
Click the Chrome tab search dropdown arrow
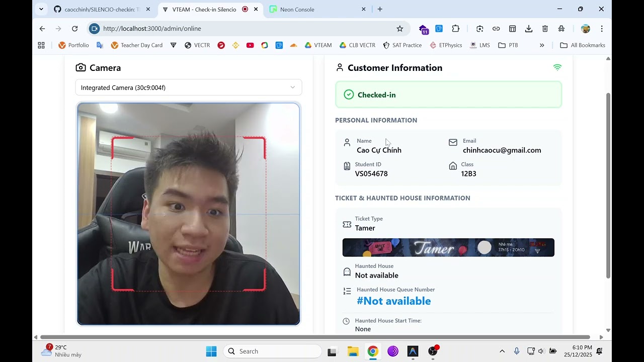(41, 9)
